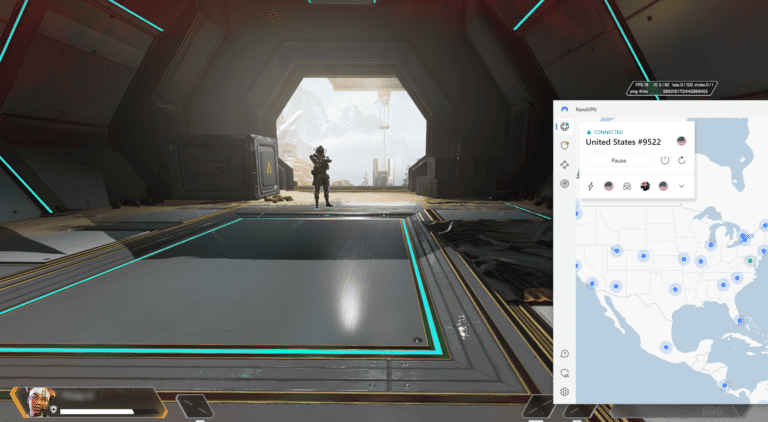Click the Mexico server marker on map
Image resolution: width=768 pixels, height=422 pixels.
tap(666, 348)
